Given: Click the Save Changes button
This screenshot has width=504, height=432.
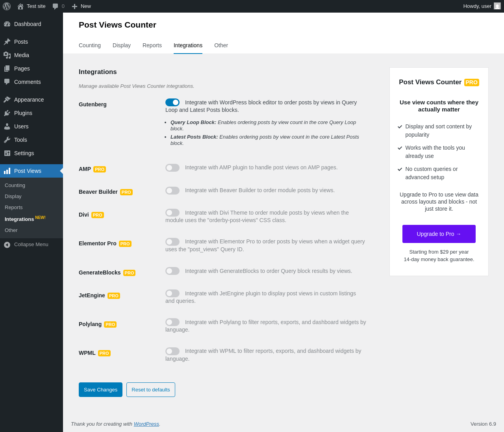Looking at the screenshot, I should [x=100, y=390].
